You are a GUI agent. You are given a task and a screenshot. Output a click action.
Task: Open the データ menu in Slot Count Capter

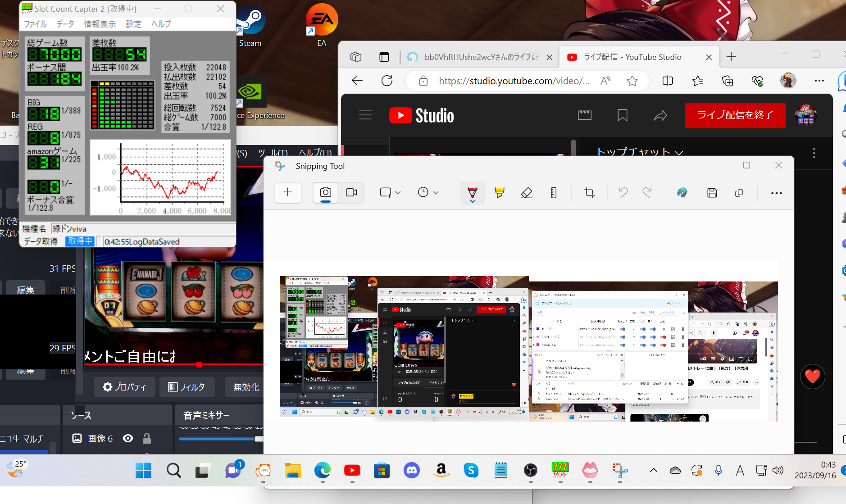[65, 24]
